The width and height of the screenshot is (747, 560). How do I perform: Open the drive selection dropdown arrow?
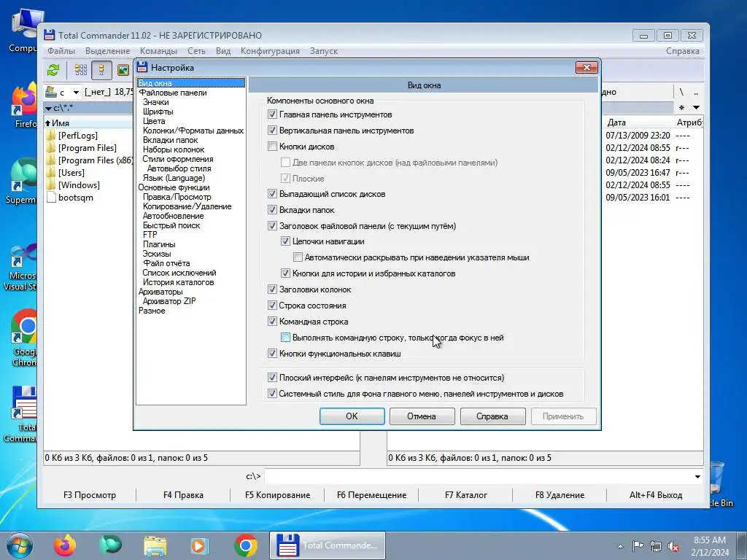pyautogui.click(x=76, y=92)
